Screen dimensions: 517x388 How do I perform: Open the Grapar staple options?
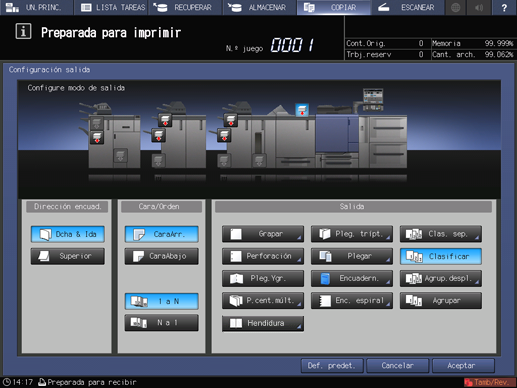coord(263,234)
